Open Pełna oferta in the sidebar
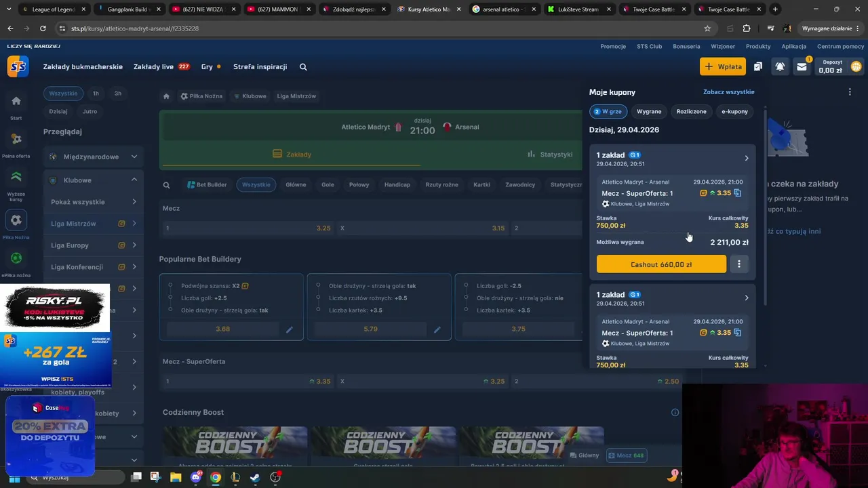Screen dimensions: 868x488 click(x=16, y=139)
